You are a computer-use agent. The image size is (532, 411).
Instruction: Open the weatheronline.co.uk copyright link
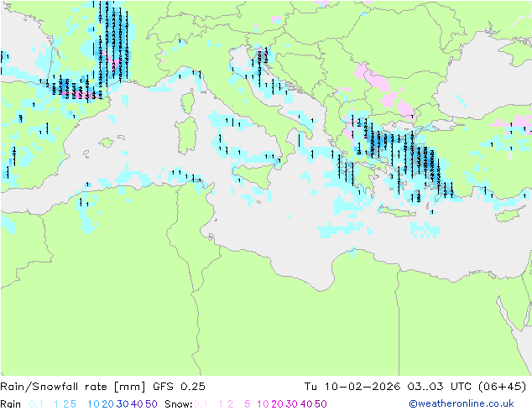pyautogui.click(x=462, y=403)
